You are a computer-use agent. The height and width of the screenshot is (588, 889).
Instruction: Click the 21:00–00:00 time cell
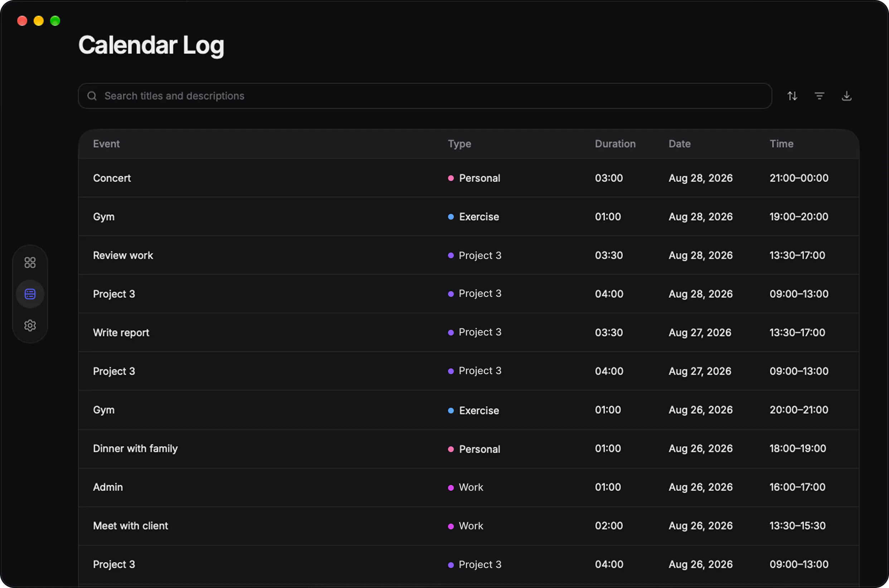(x=799, y=178)
